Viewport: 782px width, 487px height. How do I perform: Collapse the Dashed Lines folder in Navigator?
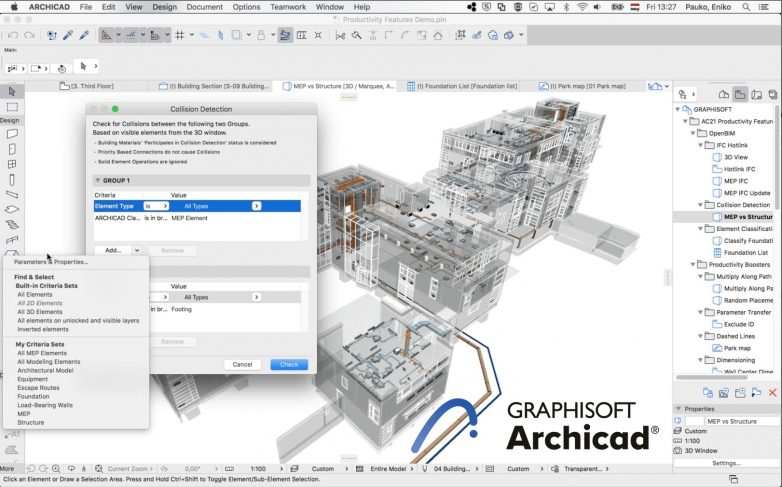point(700,336)
